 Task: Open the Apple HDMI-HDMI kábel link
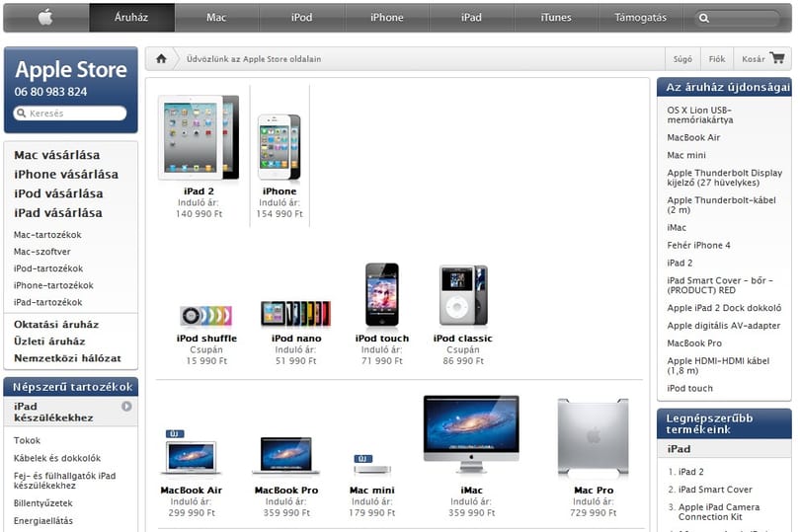click(x=718, y=366)
